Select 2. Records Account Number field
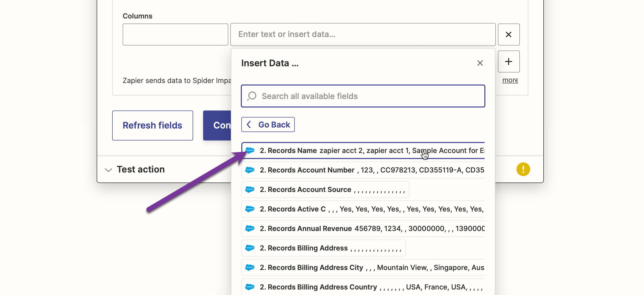The width and height of the screenshot is (644, 295). pyautogui.click(x=363, y=170)
